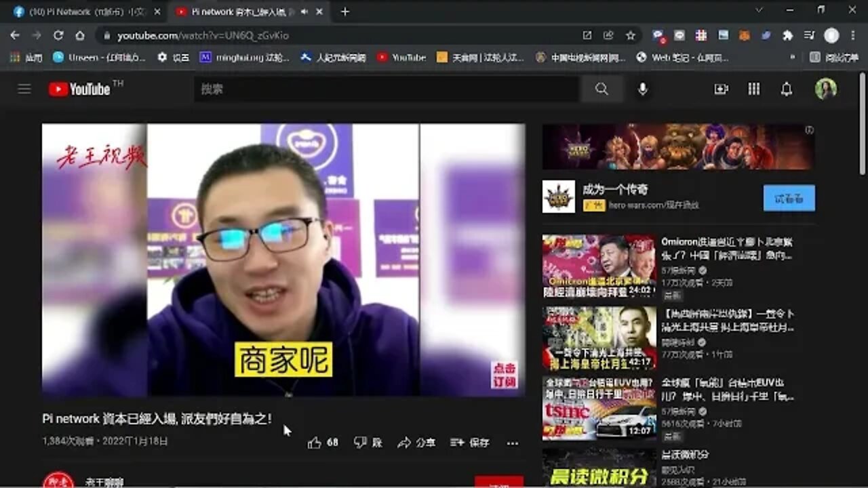Bookmark this page with the star icon
The height and width of the screenshot is (488, 868).
click(631, 35)
